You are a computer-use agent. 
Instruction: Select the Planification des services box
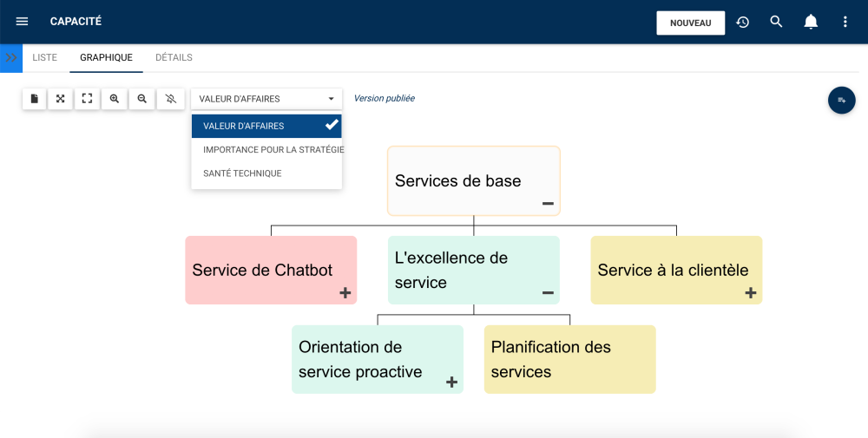click(x=569, y=359)
